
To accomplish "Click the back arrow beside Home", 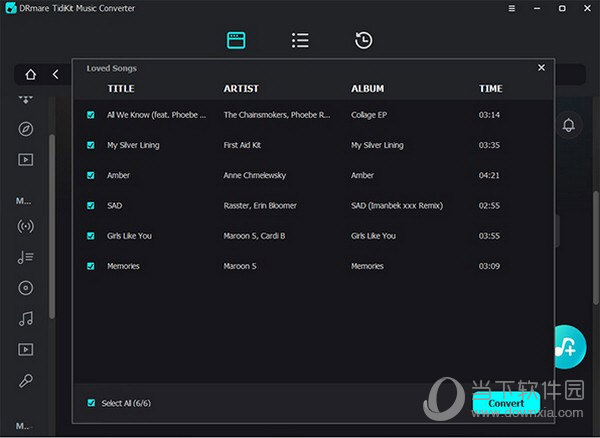I will pos(55,74).
